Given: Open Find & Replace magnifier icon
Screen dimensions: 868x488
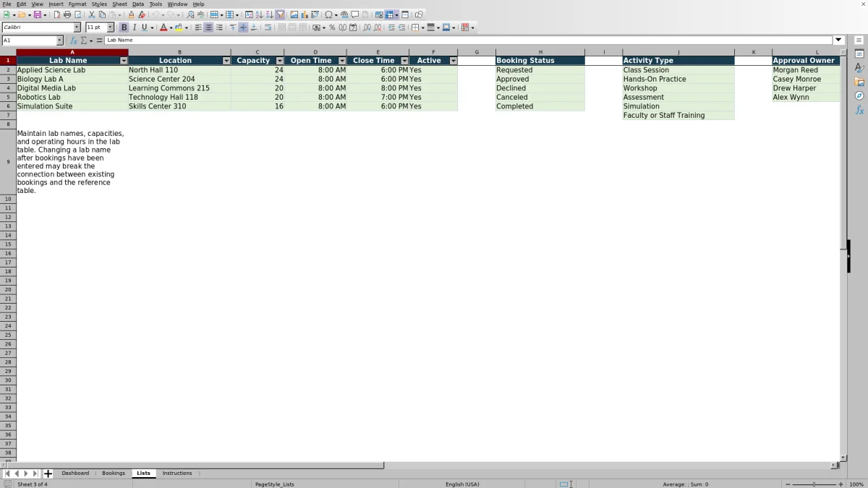Looking at the screenshot, I should click(x=190, y=14).
